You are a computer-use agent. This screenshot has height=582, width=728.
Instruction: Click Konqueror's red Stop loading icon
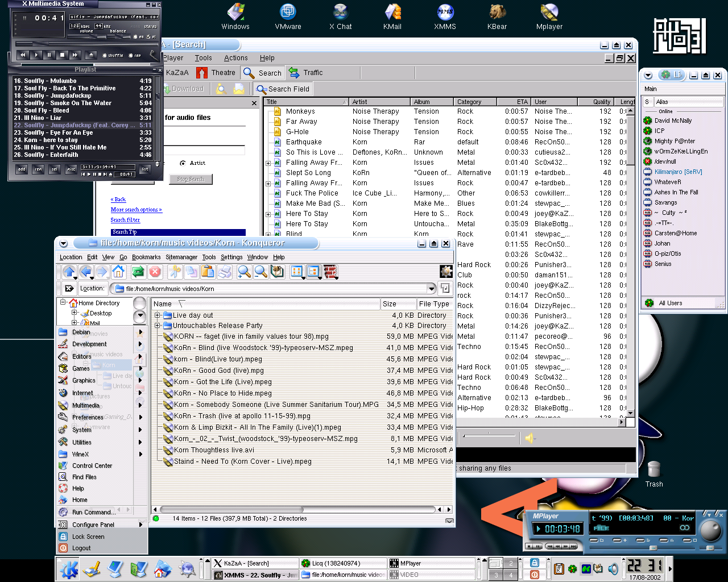pos(155,272)
